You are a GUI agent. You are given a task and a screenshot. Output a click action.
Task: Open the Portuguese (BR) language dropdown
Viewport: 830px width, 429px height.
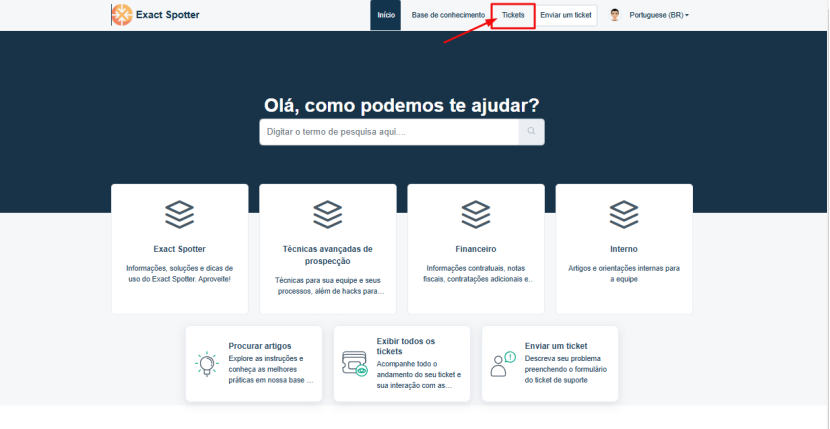point(659,15)
